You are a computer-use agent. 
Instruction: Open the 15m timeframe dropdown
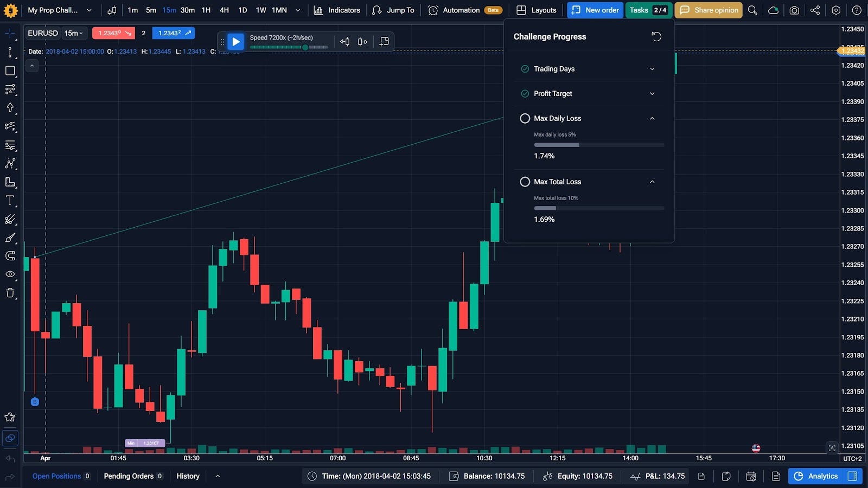[x=74, y=33]
